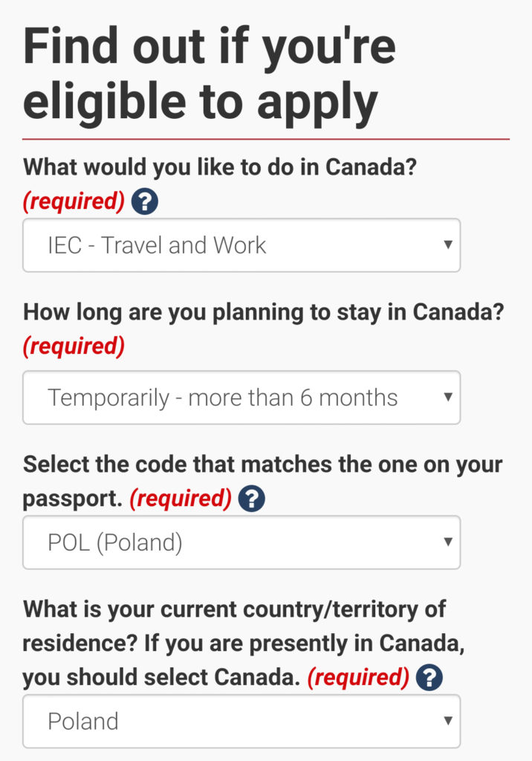Image resolution: width=532 pixels, height=761 pixels.
Task: Click arrow on the 'IEC - Travel and Work' selector
Action: click(447, 245)
